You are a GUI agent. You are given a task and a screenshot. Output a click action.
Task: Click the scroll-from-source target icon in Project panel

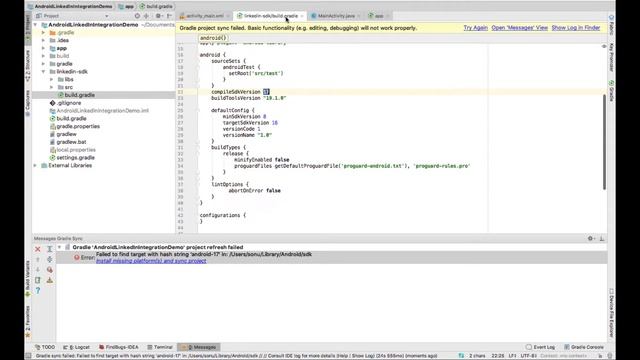(x=137, y=16)
